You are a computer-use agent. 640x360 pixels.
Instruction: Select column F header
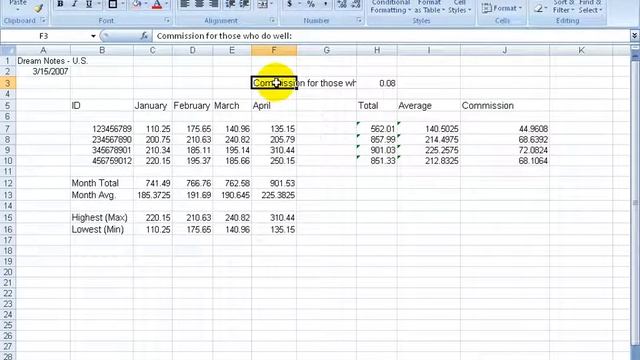point(273,50)
